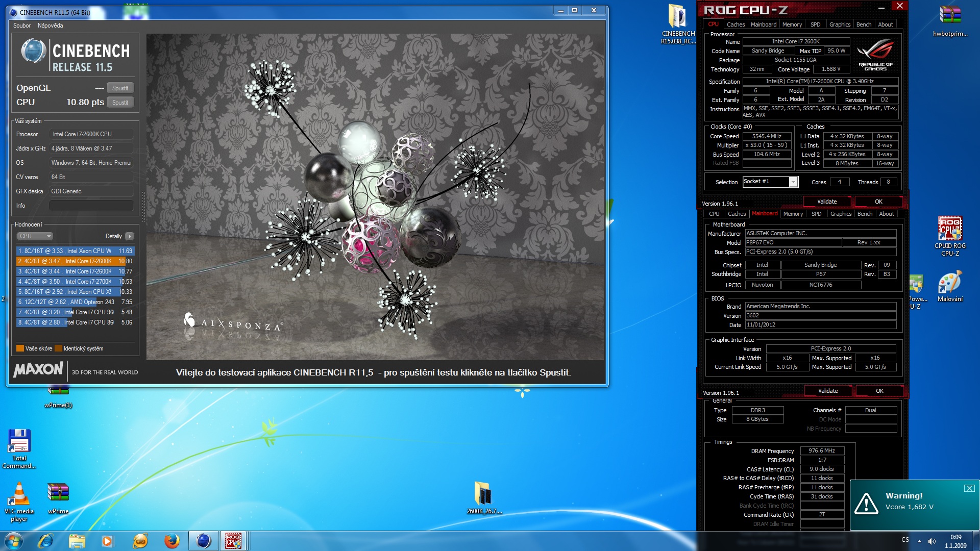Click Validate in the top CPU-Z window
This screenshot has width=980, height=551.
point(827,202)
